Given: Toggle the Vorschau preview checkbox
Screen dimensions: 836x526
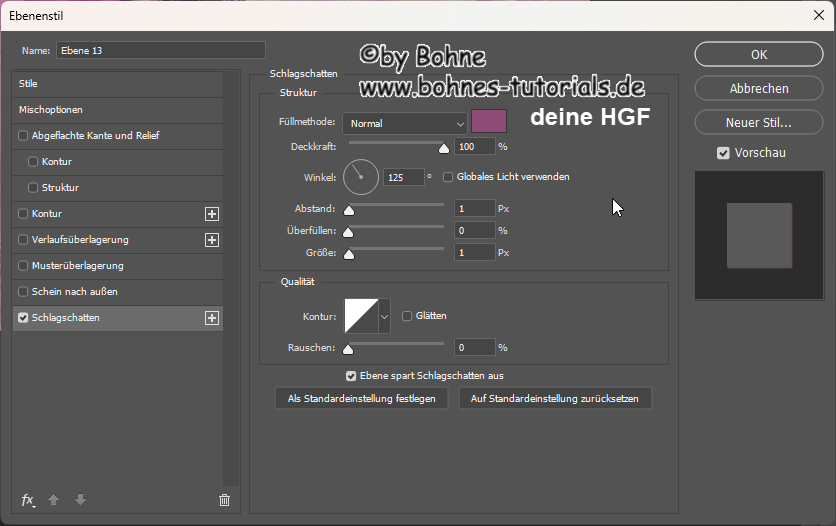Looking at the screenshot, I should 723,153.
